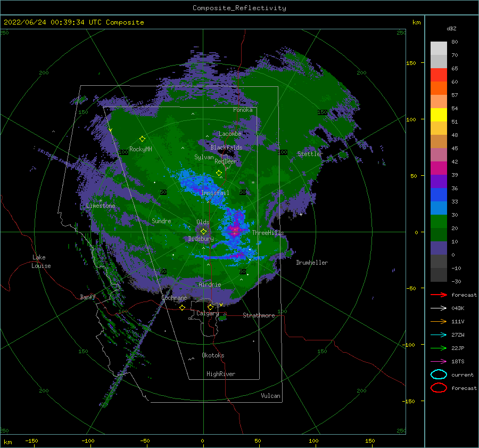The height and width of the screenshot is (448, 479).
Task: Click the ThreeHills label
Action: (x=268, y=233)
